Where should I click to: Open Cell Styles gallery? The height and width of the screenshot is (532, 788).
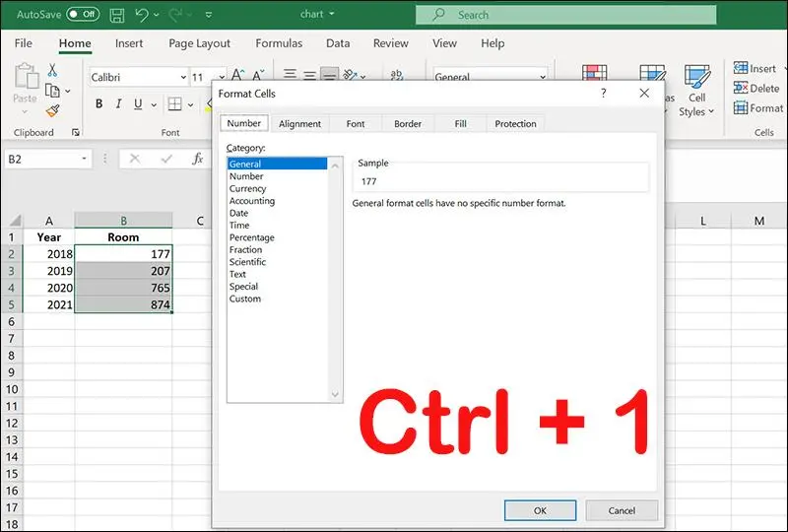(x=696, y=91)
